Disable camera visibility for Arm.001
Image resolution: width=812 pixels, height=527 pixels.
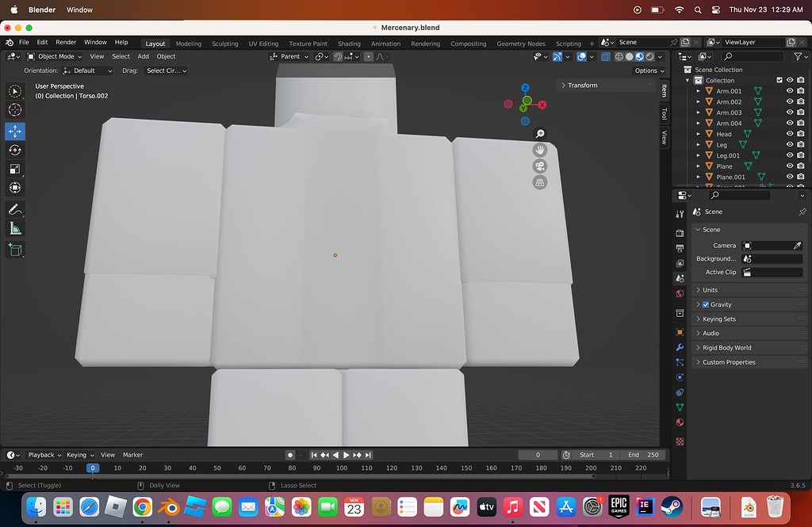click(800, 91)
